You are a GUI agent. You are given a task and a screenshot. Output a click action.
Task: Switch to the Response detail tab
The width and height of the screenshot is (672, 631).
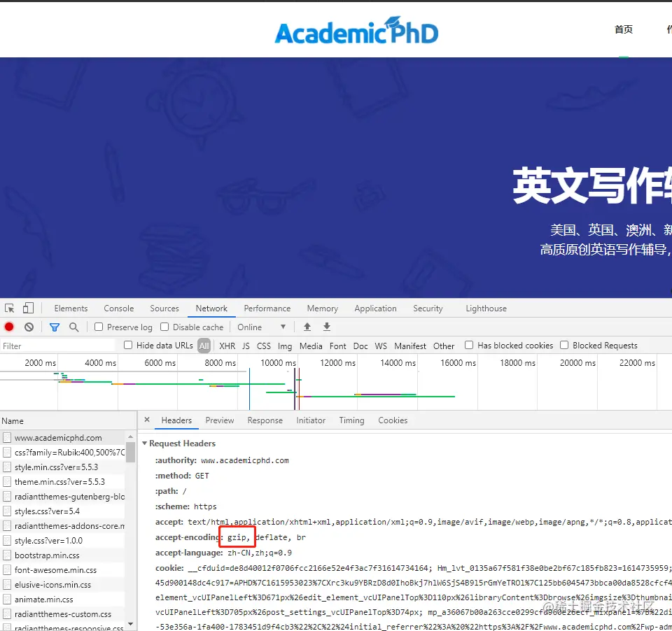(x=265, y=420)
